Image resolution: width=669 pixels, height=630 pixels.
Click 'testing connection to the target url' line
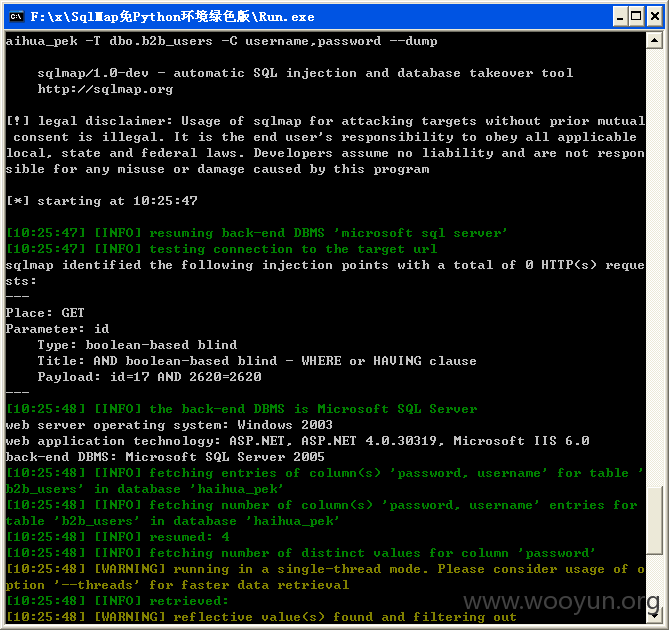pos(221,249)
